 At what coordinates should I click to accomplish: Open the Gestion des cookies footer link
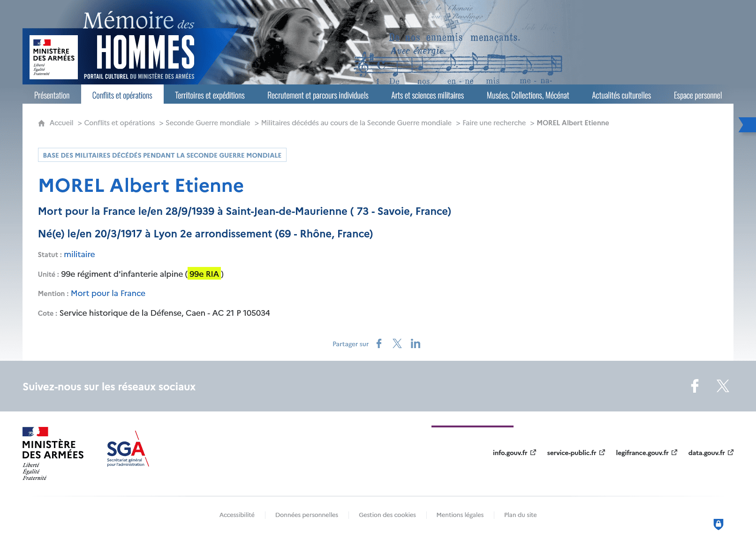pyautogui.click(x=387, y=515)
